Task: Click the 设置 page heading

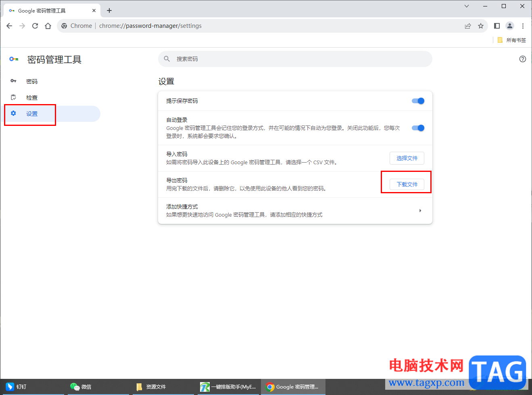Action: (x=166, y=81)
